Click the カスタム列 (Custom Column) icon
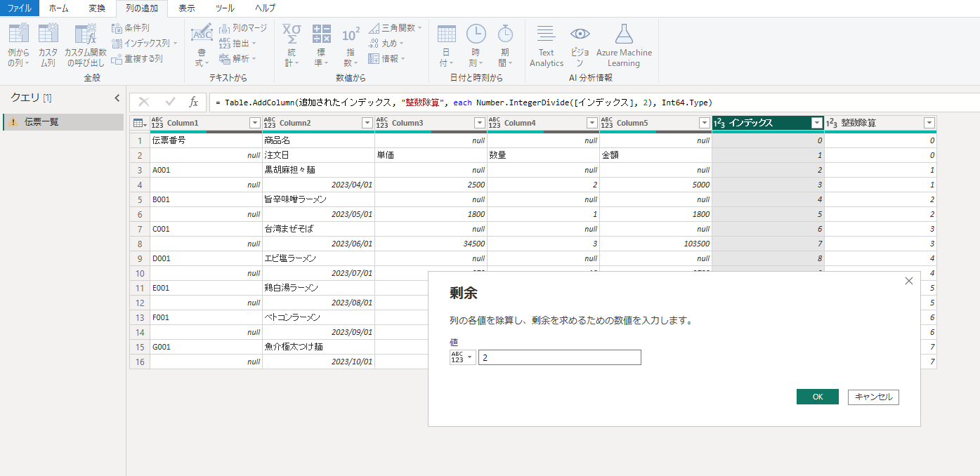The width and height of the screenshot is (980, 476). [48, 34]
